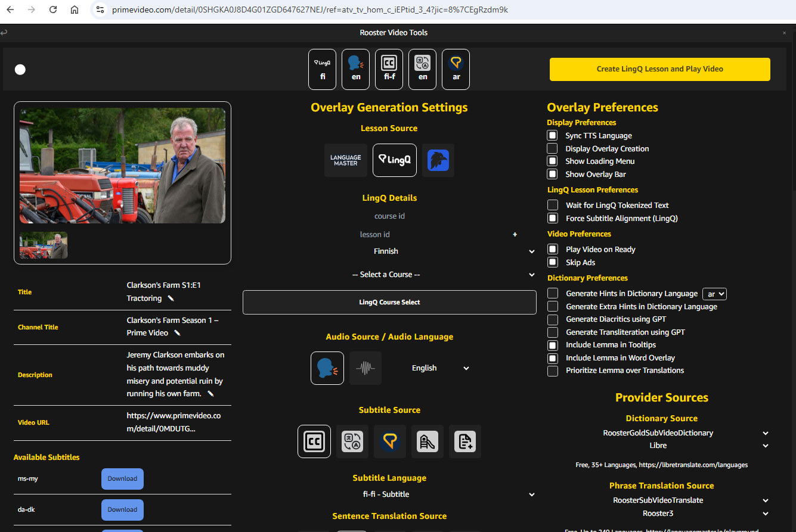Click the site info icon in address bar
Viewport: 796px width, 532px height.
pyautogui.click(x=100, y=10)
